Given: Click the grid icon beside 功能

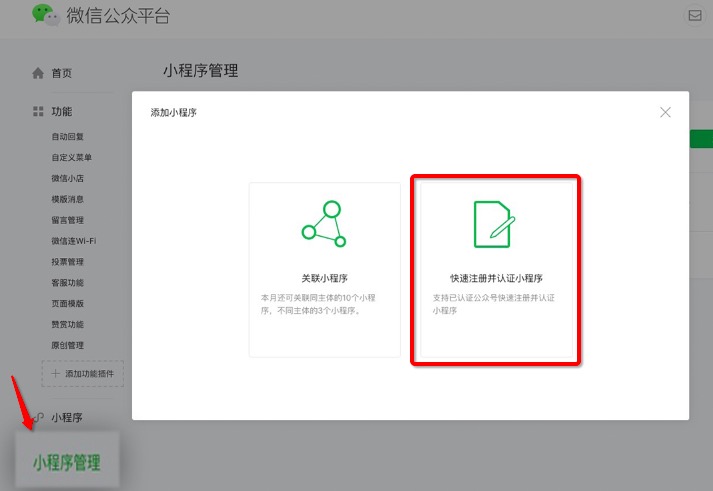Looking at the screenshot, I should pos(38,111).
